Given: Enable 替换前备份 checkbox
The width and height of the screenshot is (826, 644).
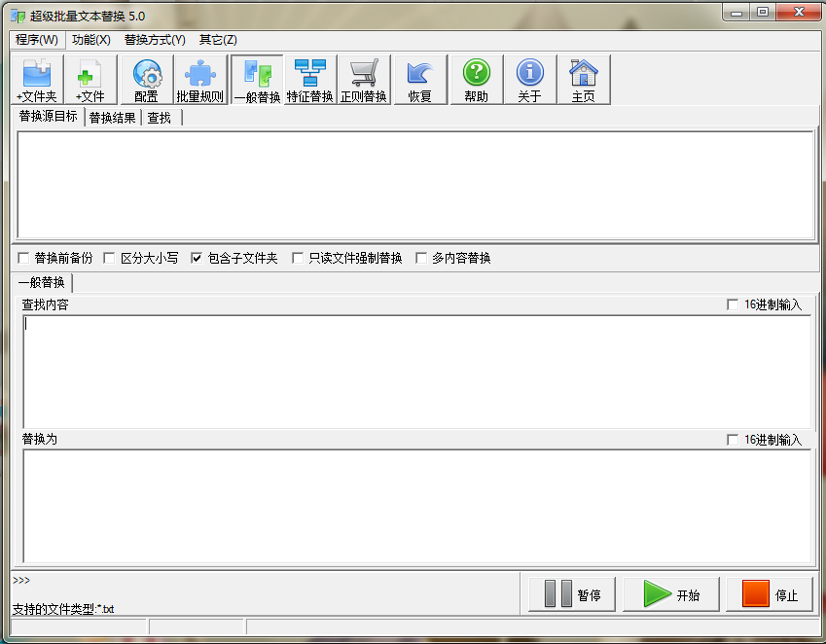Looking at the screenshot, I should point(23,258).
